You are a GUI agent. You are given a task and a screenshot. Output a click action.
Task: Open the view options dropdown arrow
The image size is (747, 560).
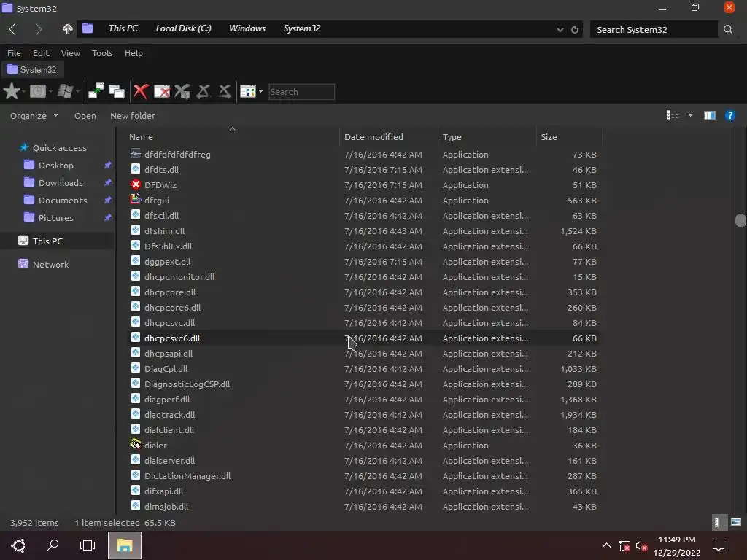click(690, 114)
